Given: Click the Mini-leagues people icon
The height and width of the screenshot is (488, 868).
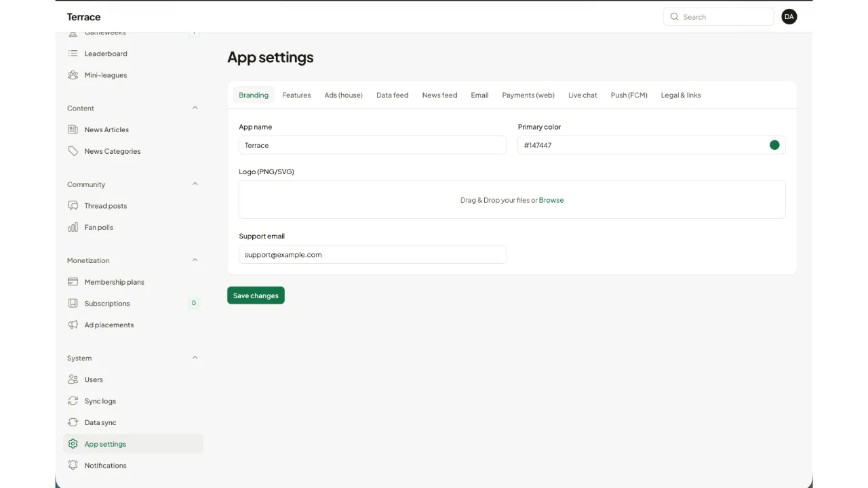Looking at the screenshot, I should click(73, 75).
